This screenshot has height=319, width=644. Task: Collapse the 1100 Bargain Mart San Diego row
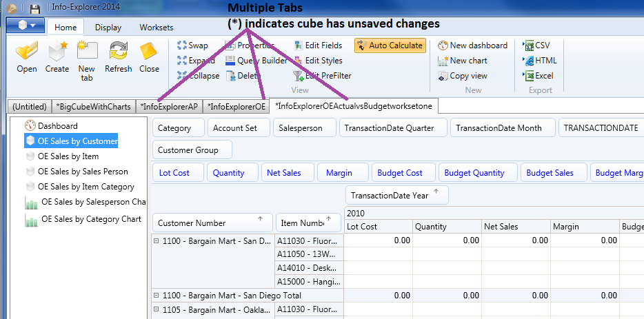coord(157,241)
